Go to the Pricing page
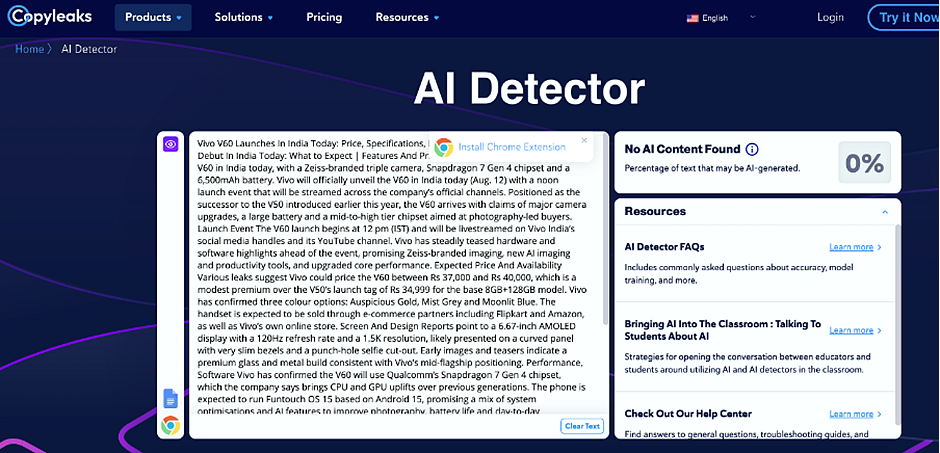 [324, 17]
